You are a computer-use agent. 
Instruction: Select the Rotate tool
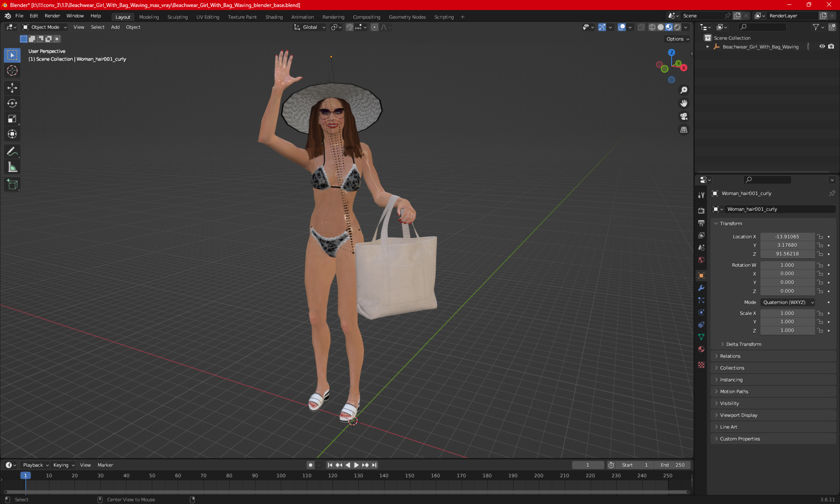(12, 103)
